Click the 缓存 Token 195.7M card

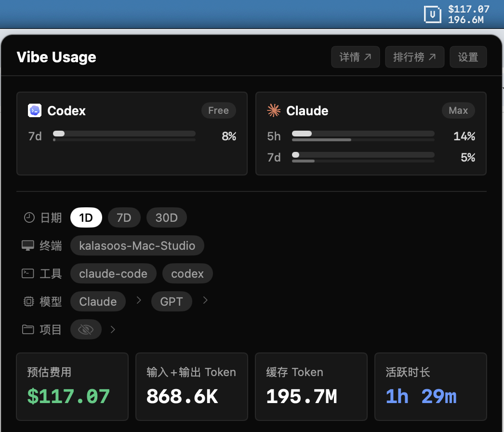coord(311,387)
